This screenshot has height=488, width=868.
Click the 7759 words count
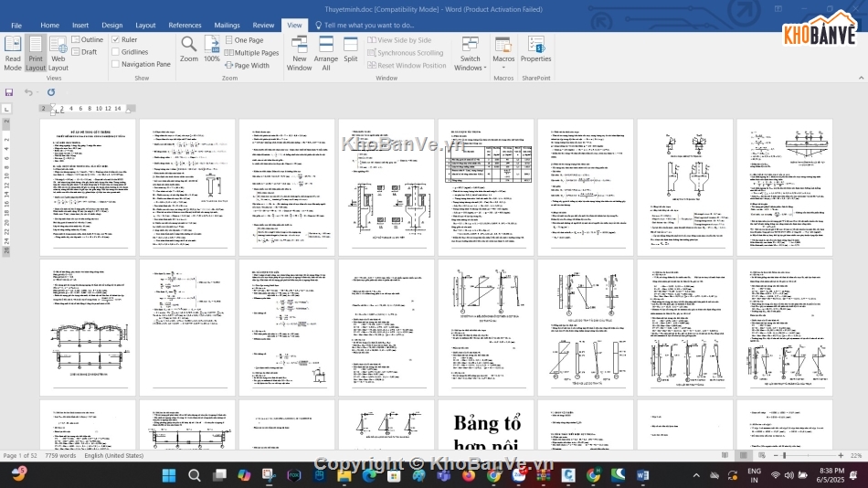click(60, 455)
